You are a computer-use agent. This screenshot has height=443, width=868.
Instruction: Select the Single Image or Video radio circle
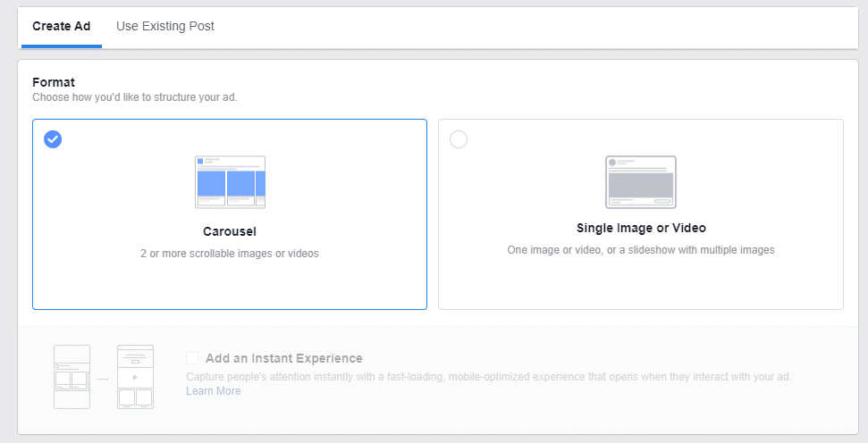[x=459, y=139]
